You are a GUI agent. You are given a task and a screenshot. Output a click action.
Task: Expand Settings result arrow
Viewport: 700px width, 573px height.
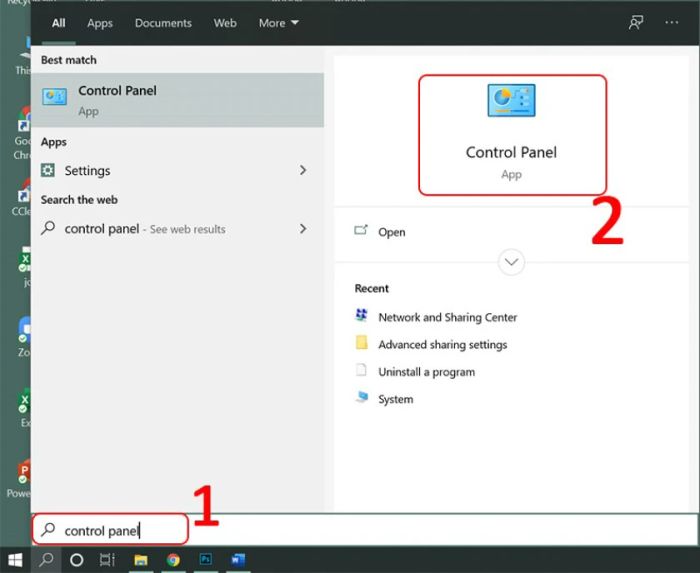pyautogui.click(x=303, y=170)
